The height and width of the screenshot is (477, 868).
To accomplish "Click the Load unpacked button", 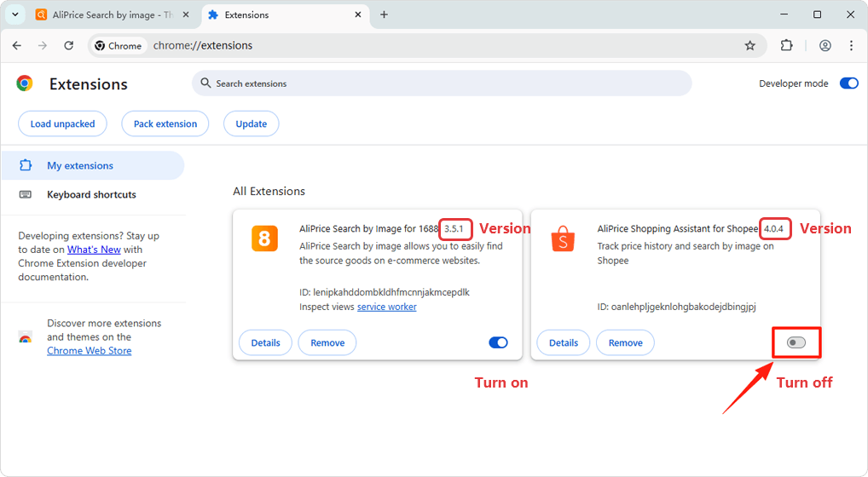I will pyautogui.click(x=62, y=124).
